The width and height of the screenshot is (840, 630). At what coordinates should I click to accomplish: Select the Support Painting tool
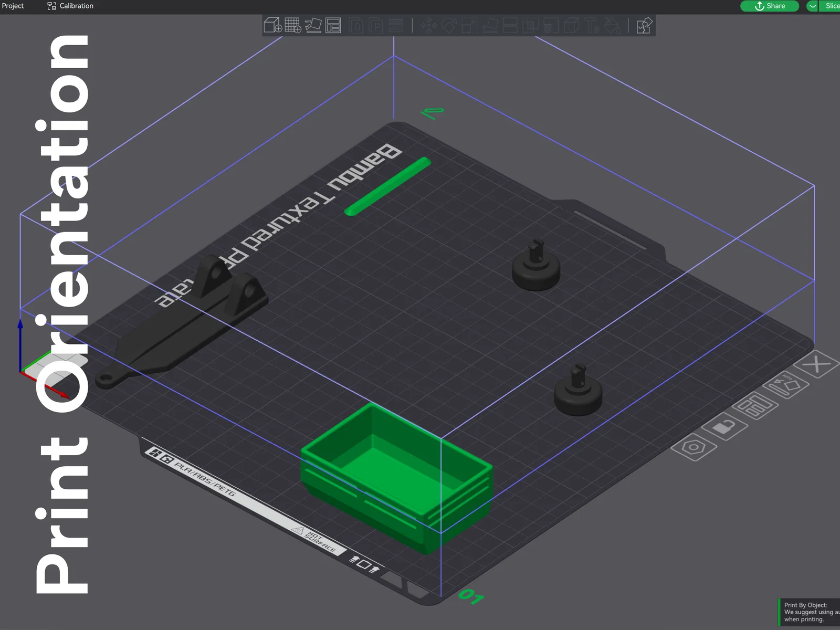(x=551, y=25)
